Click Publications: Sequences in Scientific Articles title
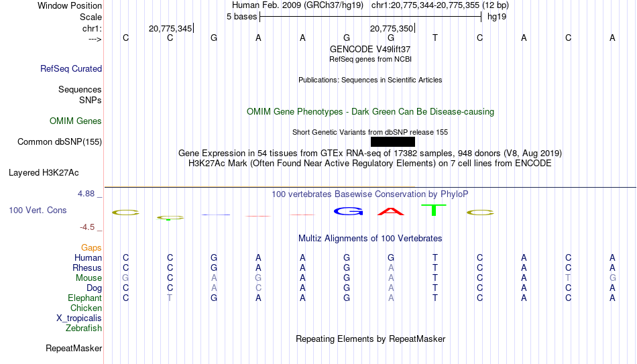The width and height of the screenshot is (637, 364). pyautogui.click(x=370, y=80)
